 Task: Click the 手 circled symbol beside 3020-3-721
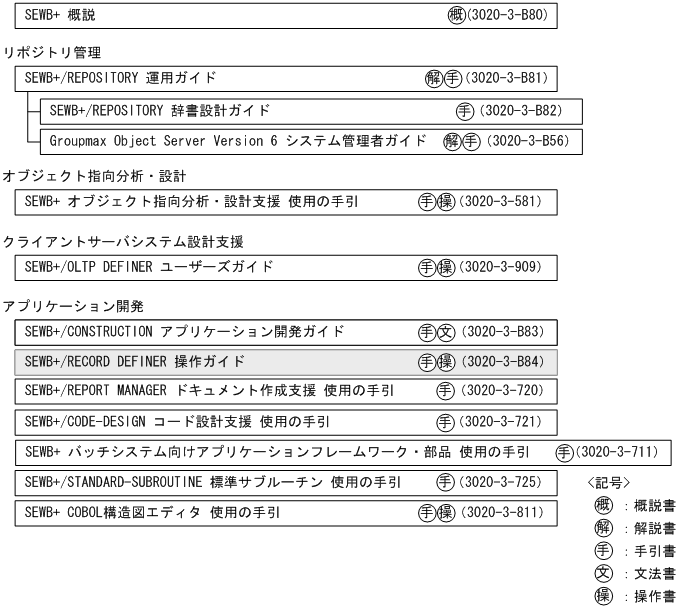445,423
